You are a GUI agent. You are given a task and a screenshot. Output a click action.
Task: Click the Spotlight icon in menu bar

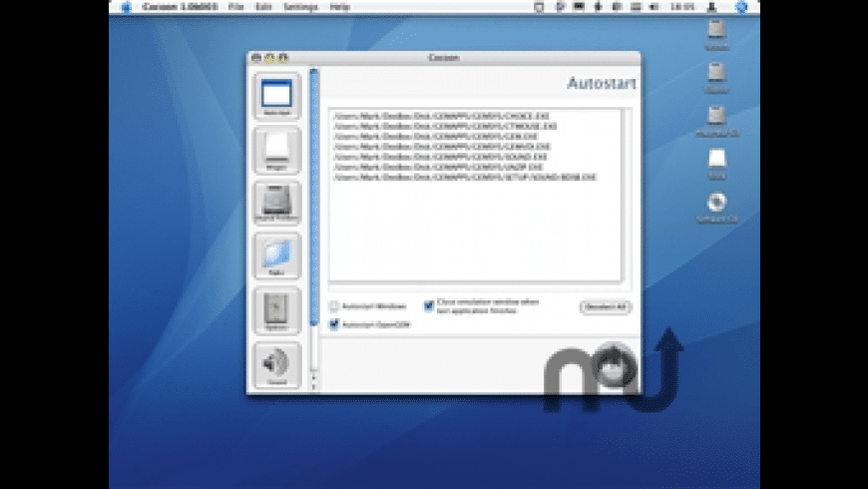point(741,7)
